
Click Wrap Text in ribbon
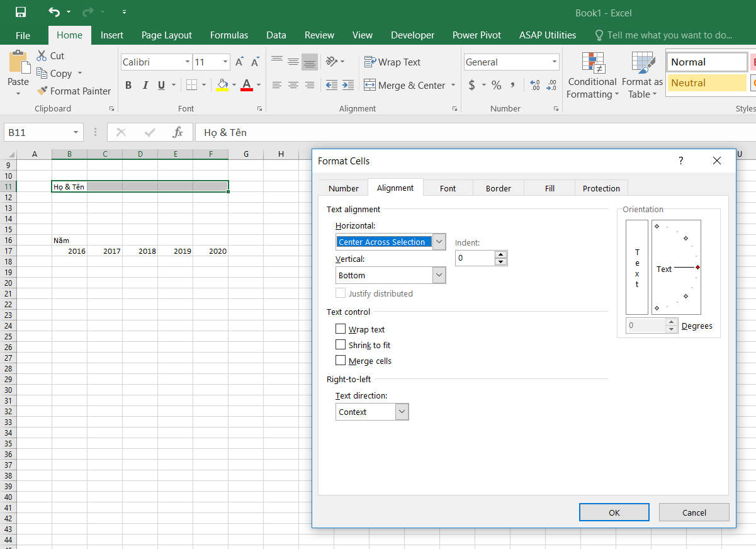tap(392, 62)
